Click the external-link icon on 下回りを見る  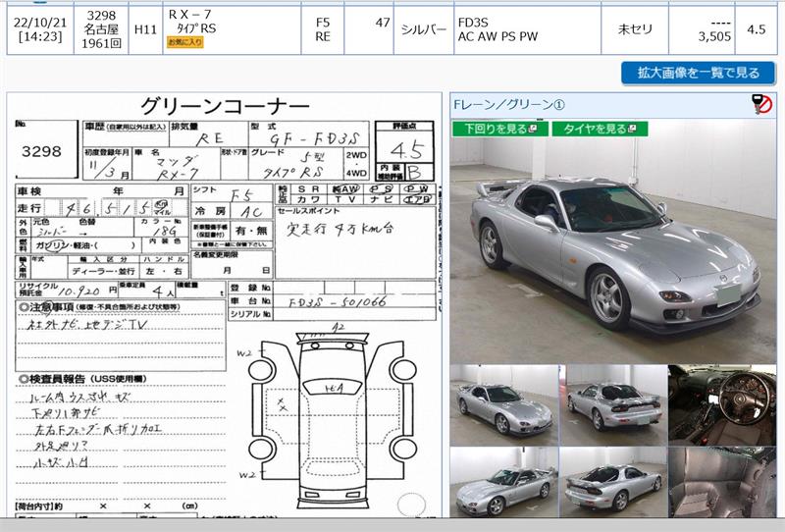(x=533, y=129)
